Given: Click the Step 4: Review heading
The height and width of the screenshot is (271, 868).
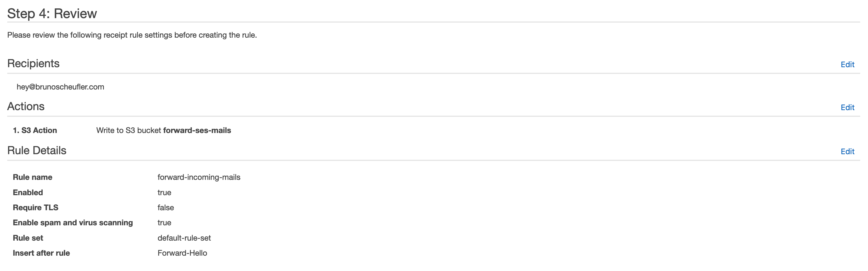Looking at the screenshot, I should point(52,13).
